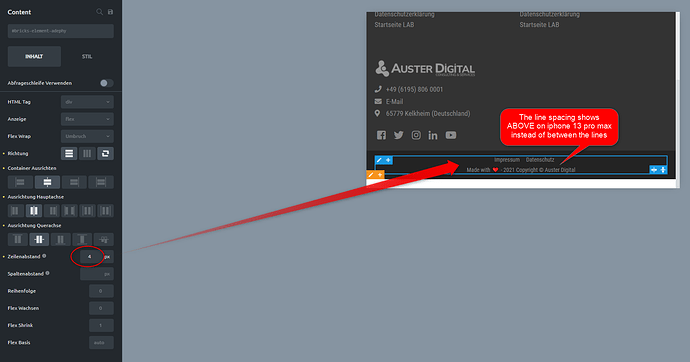Click the Zeilenabstand value input field

tap(90, 256)
